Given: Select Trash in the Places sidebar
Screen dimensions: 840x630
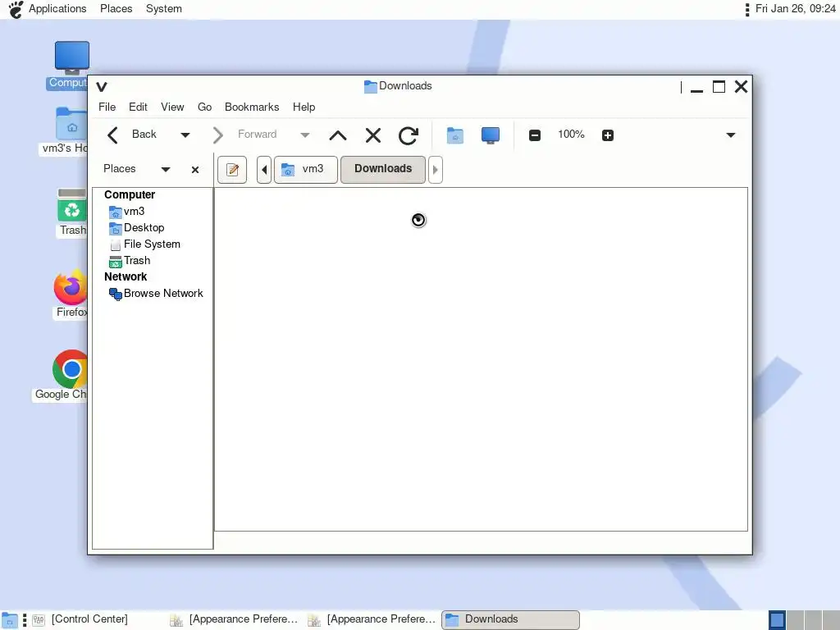Looking at the screenshot, I should coord(130,261).
